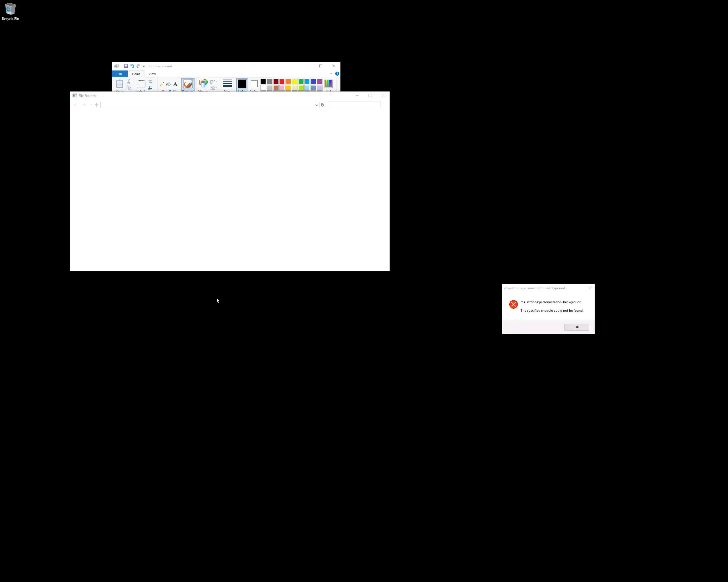Click the Cut scissors icon
Image resolution: width=728 pixels, height=582 pixels.
click(x=129, y=82)
